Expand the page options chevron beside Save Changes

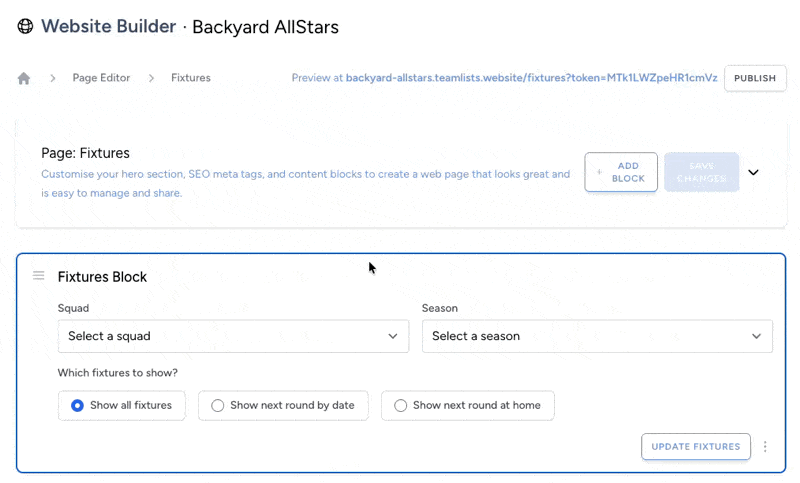click(x=753, y=172)
